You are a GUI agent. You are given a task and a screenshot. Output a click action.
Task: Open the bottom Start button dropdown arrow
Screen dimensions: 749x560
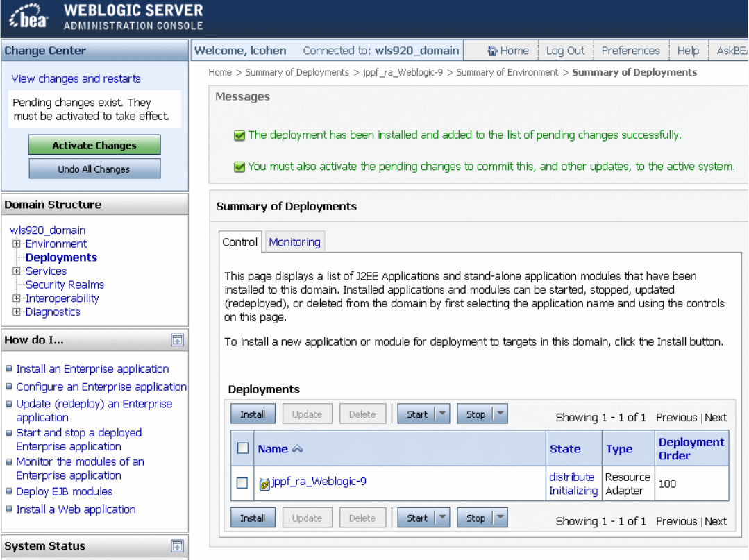(442, 517)
